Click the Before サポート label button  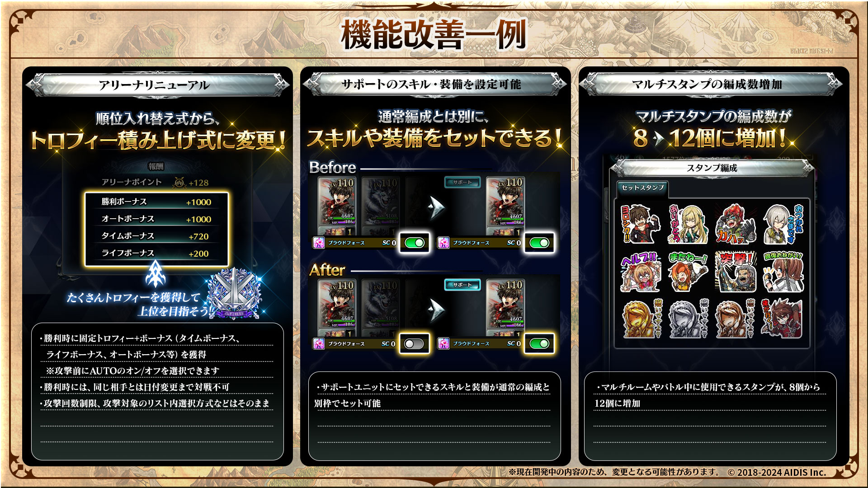tap(462, 182)
